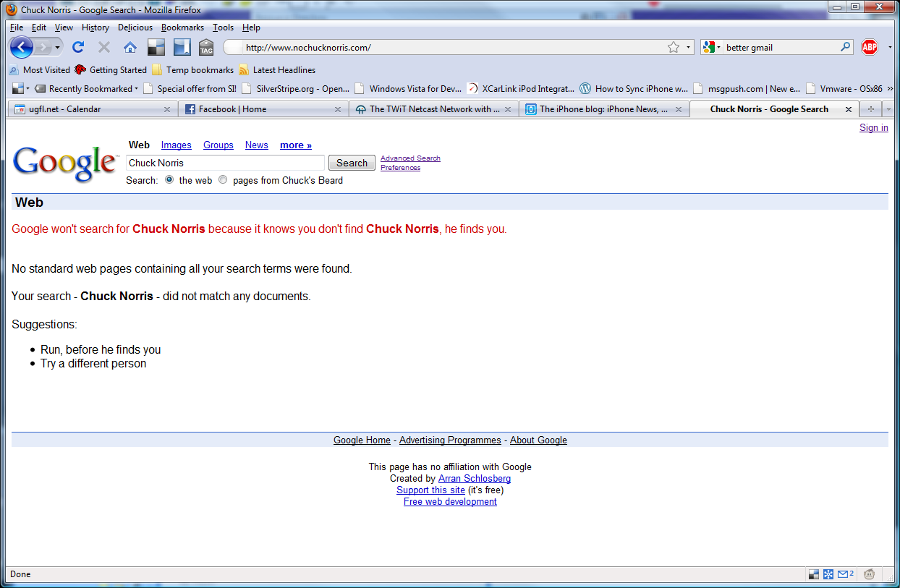This screenshot has width=900, height=588.
Task: Open the Tools menu
Action: point(223,27)
